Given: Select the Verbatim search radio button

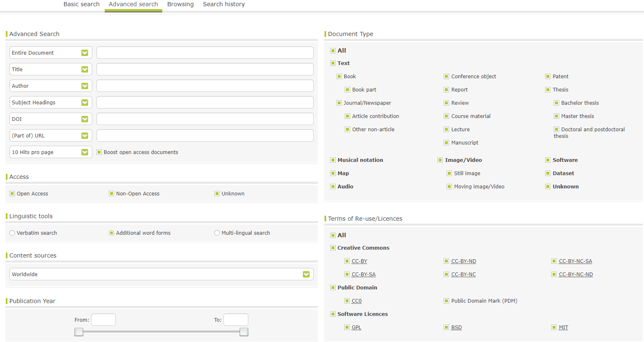Looking at the screenshot, I should coord(12,233).
